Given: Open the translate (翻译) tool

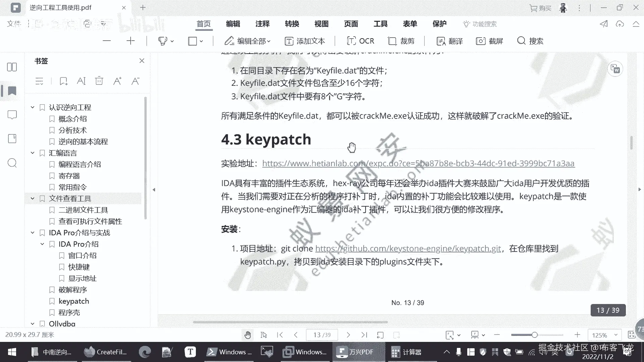Looking at the screenshot, I should 450,41.
